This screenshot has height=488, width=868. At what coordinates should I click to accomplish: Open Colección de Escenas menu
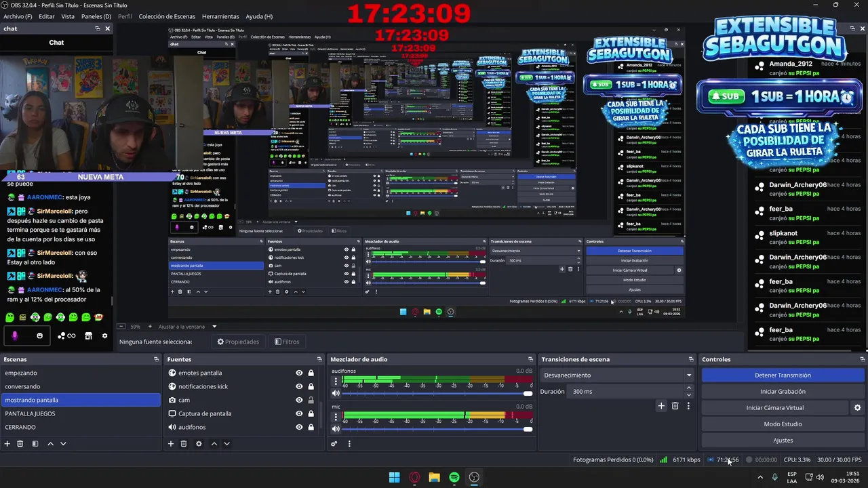(167, 16)
